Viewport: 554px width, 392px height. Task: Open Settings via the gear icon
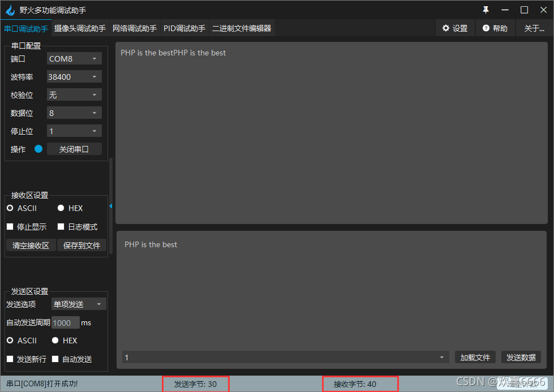446,28
